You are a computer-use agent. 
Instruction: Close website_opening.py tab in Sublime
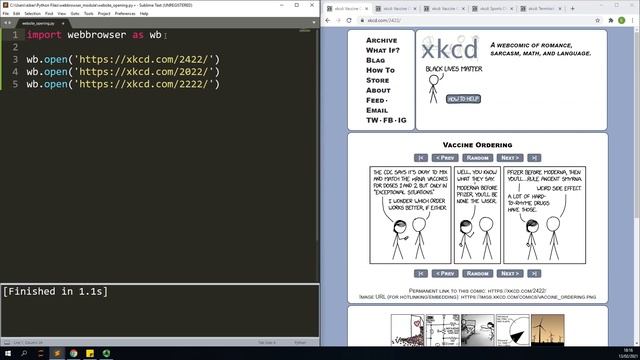(63, 23)
